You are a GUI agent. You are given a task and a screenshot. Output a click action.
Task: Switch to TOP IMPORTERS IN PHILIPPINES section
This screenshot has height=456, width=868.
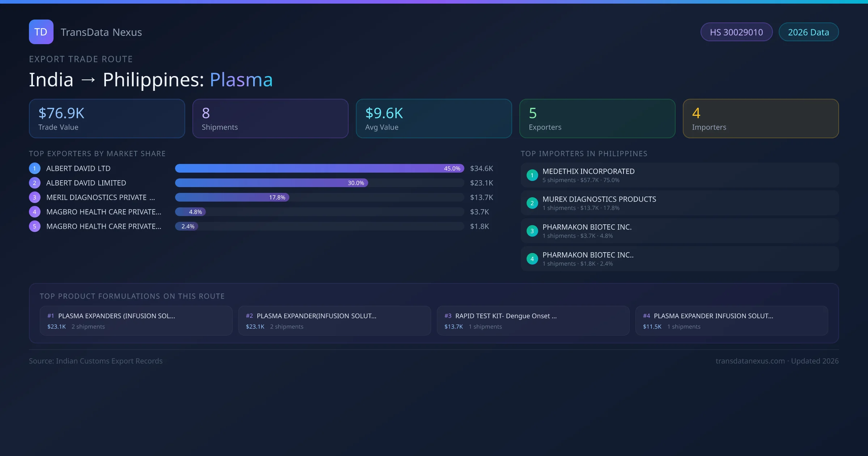(x=584, y=153)
